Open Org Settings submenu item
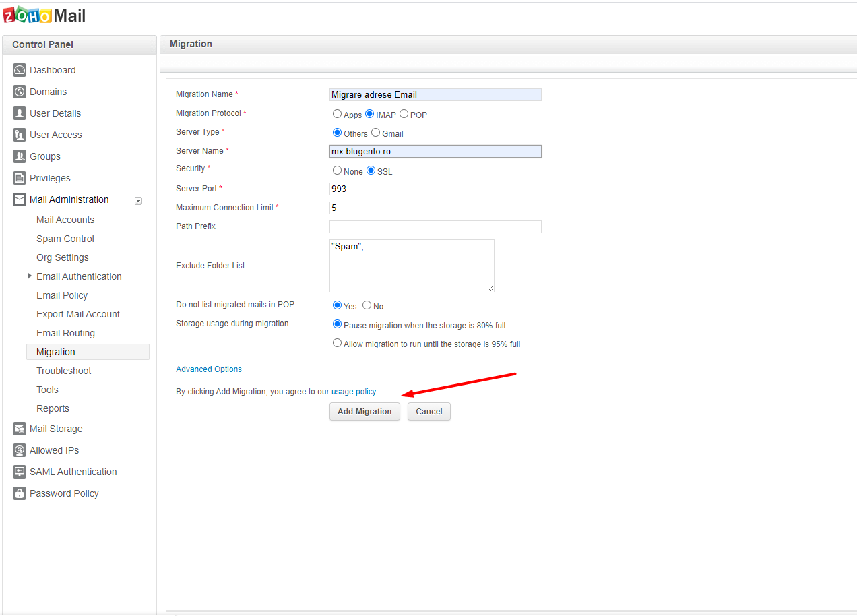 click(63, 257)
